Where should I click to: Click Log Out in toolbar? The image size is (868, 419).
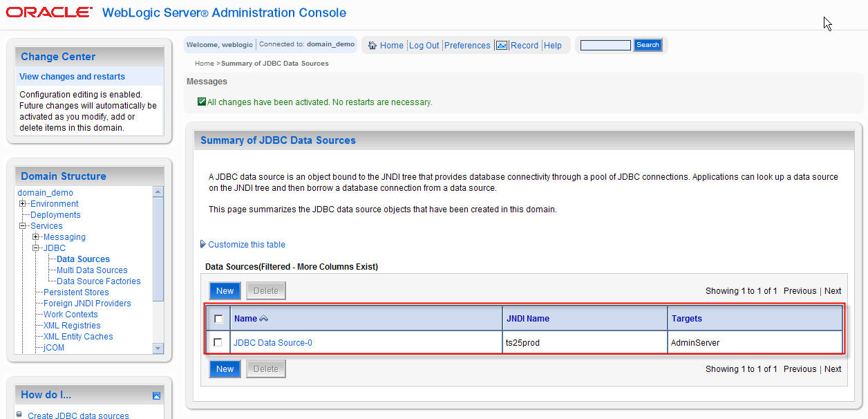tap(424, 46)
